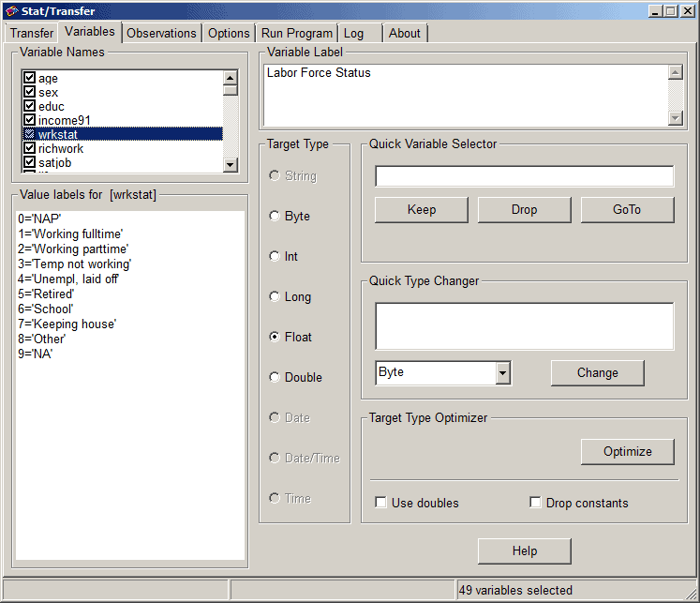Click the Stat/Transfer title bar app icon
Image resolution: width=700 pixels, height=603 pixels.
11,10
